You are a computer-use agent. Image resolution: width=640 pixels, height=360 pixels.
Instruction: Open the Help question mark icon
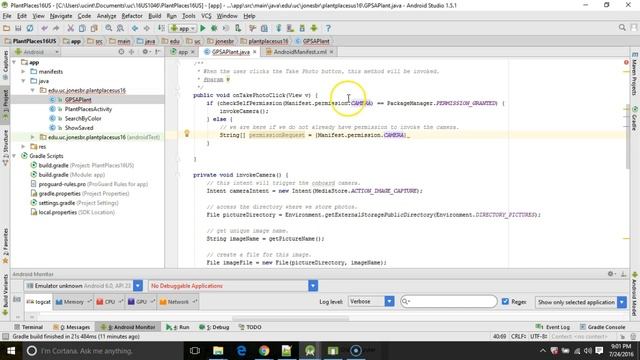(328, 28)
